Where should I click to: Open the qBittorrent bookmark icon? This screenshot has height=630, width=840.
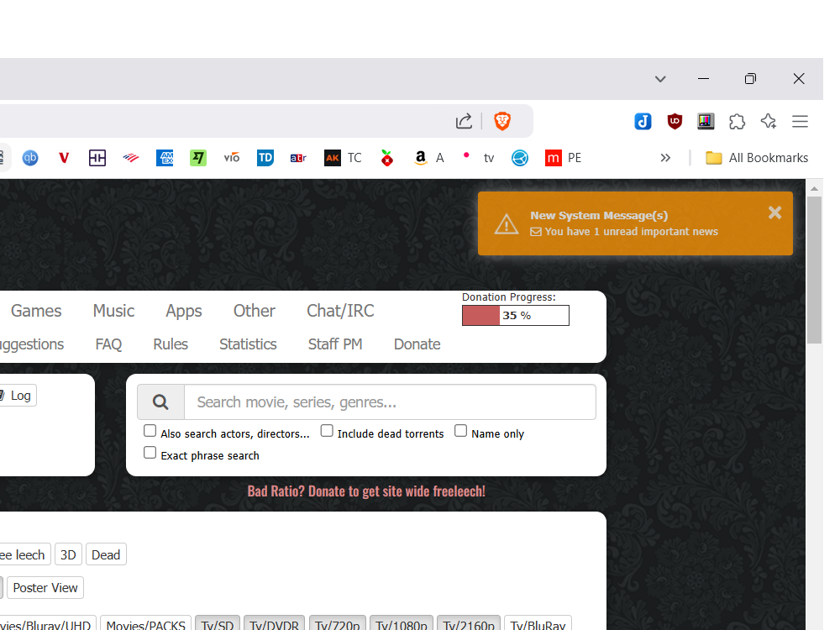point(30,158)
